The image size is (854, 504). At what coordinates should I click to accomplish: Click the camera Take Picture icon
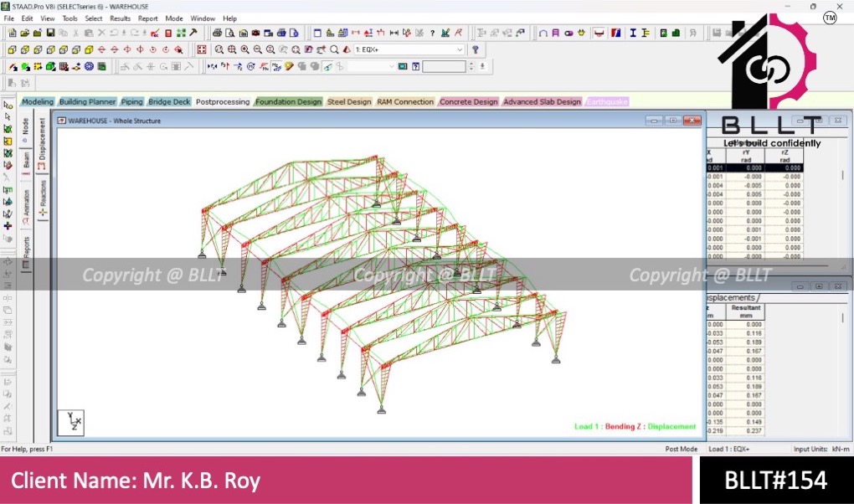click(x=255, y=33)
